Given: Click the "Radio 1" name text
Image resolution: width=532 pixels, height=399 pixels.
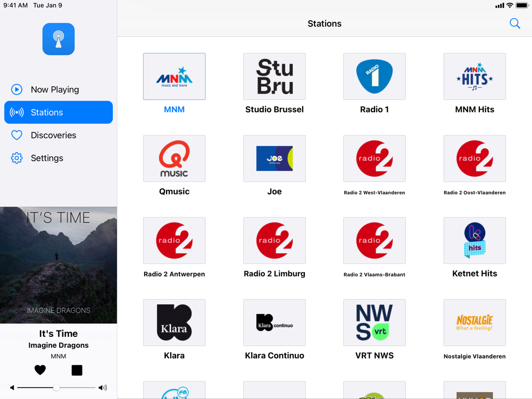Looking at the screenshot, I should coord(375,110).
